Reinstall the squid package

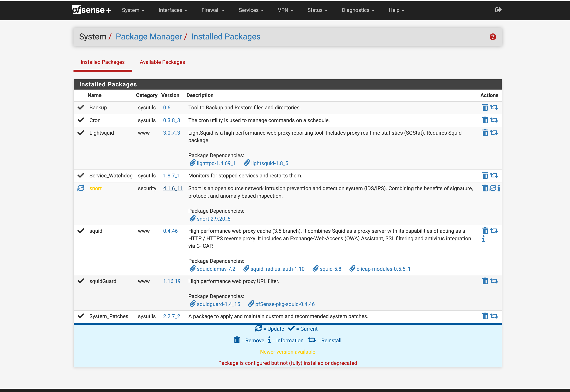coord(494,231)
